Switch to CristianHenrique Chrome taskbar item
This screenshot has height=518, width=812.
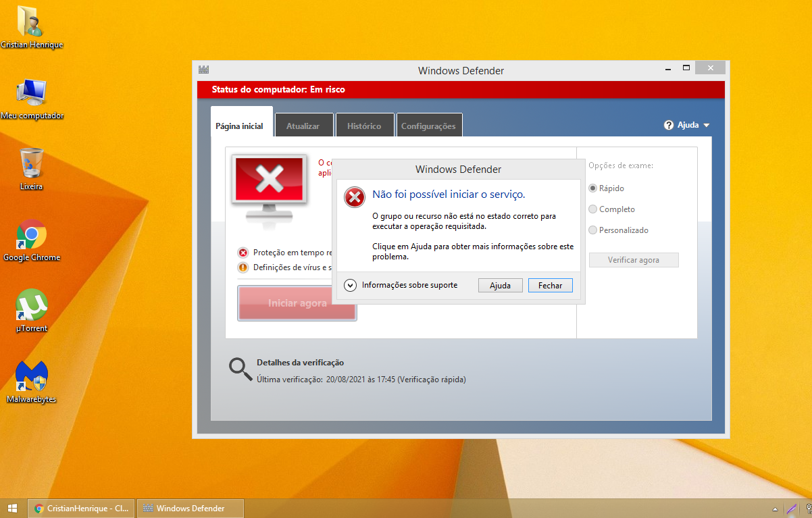coord(81,509)
